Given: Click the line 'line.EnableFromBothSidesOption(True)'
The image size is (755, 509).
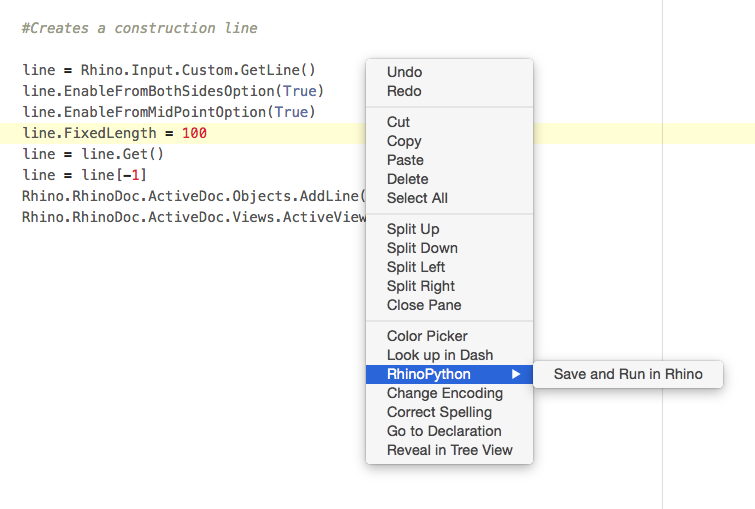Looking at the screenshot, I should (x=173, y=91).
